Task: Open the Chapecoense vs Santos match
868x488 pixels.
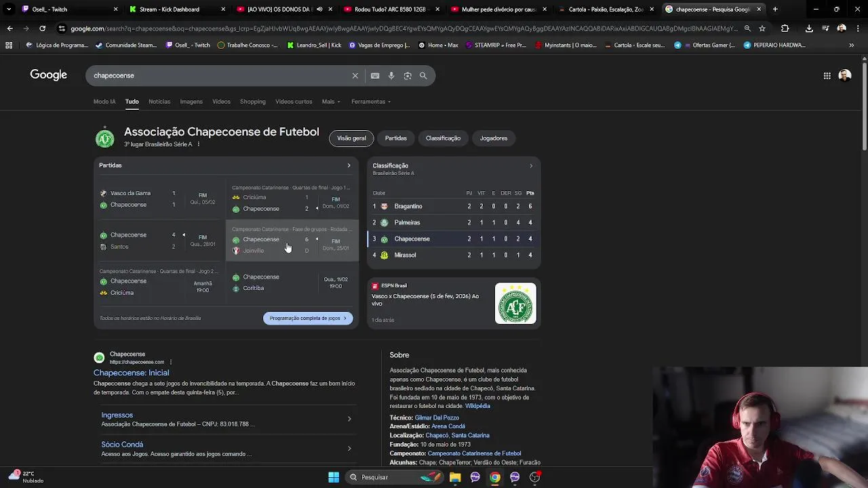Action: click(x=159, y=241)
